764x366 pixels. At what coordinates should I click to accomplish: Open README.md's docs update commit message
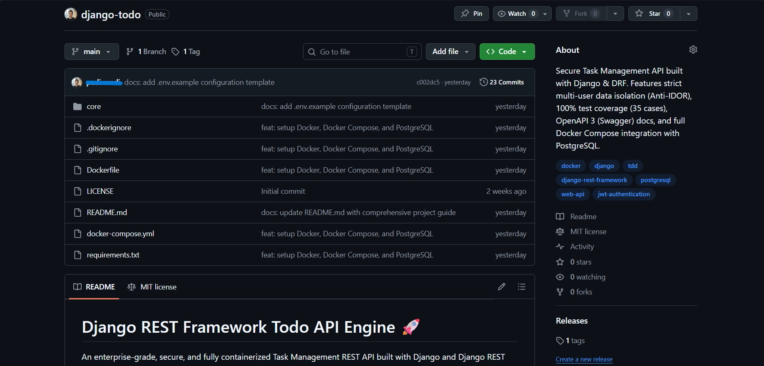coord(359,212)
